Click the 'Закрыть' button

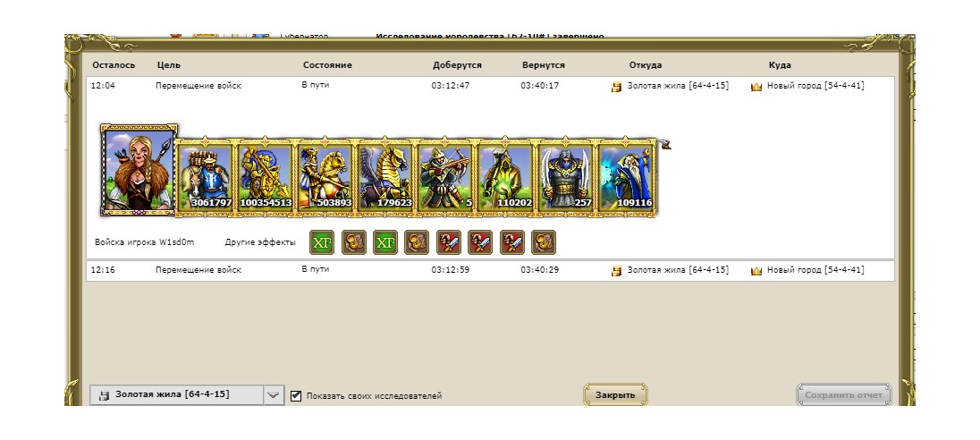[x=615, y=395]
